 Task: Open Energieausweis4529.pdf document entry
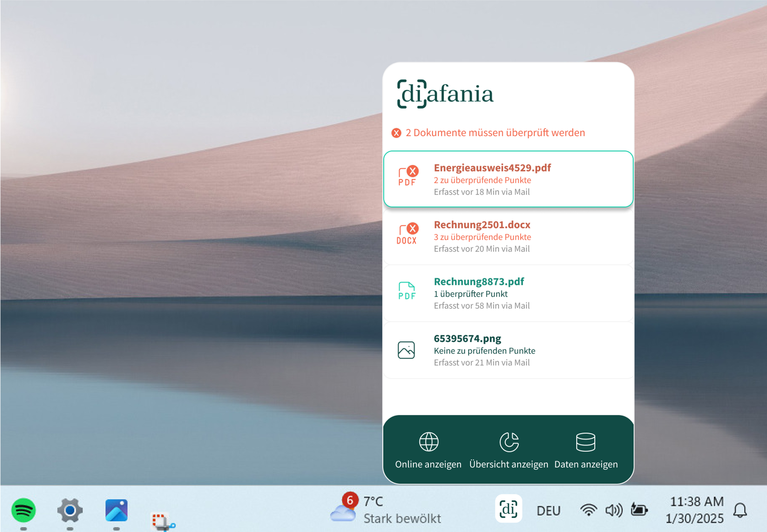click(x=492, y=168)
